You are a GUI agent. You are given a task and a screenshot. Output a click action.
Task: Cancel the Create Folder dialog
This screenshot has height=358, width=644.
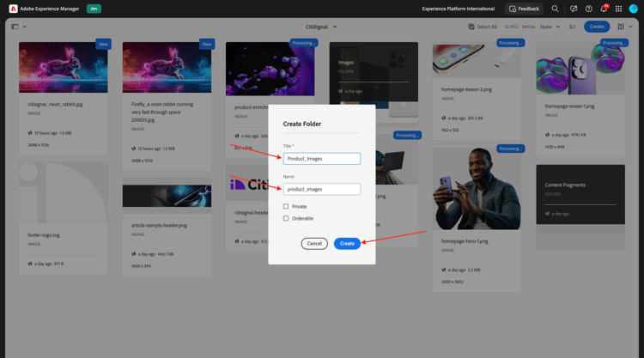point(314,244)
